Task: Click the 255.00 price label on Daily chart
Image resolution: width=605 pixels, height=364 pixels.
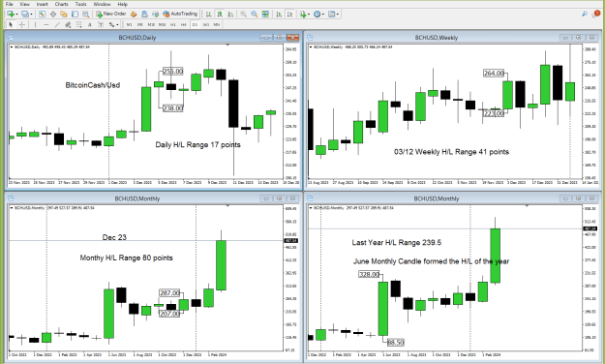Action: pyautogui.click(x=172, y=72)
